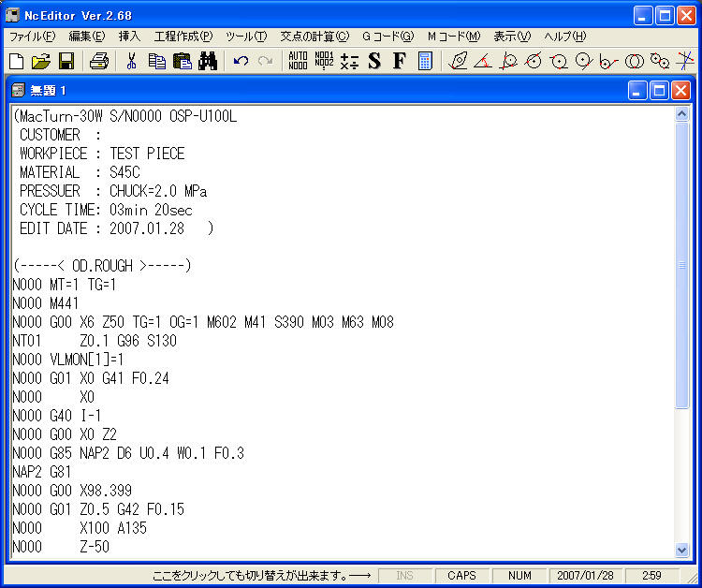
Task: Open the arithmetic operations tool icon
Action: tap(349, 61)
